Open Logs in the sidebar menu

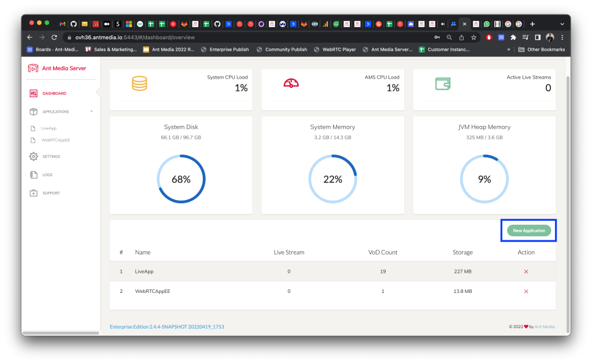(47, 174)
